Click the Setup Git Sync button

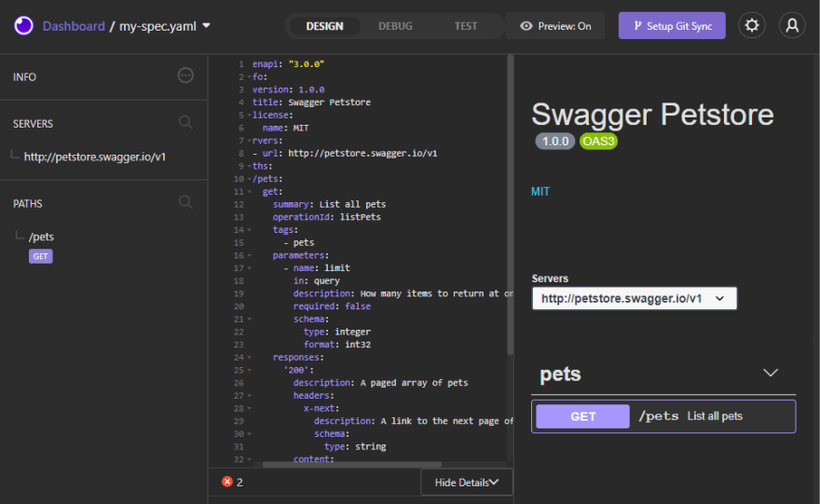672,25
